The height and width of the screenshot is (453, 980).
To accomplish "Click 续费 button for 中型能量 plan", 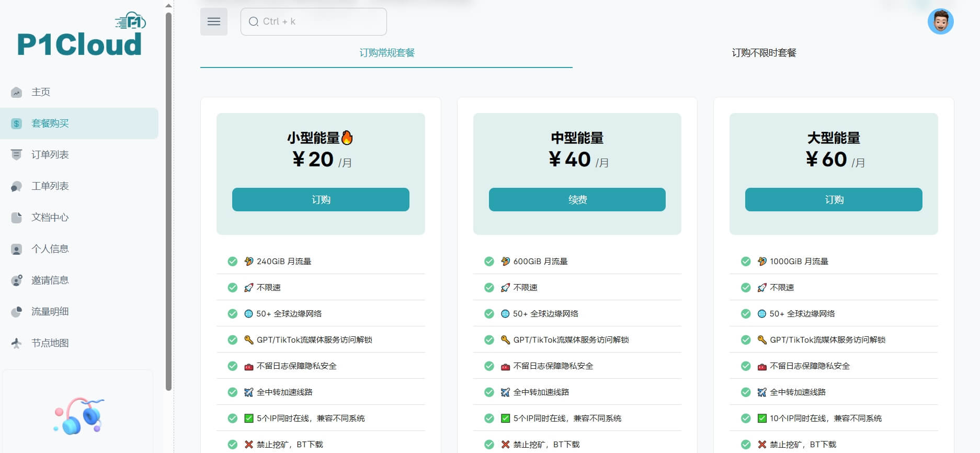I will pyautogui.click(x=577, y=200).
